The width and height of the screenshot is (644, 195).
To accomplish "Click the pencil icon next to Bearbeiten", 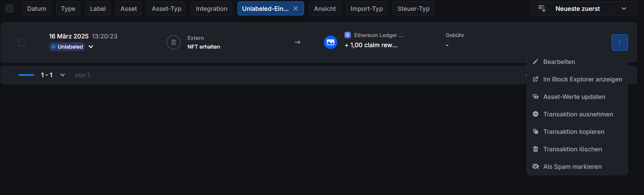I will 536,62.
